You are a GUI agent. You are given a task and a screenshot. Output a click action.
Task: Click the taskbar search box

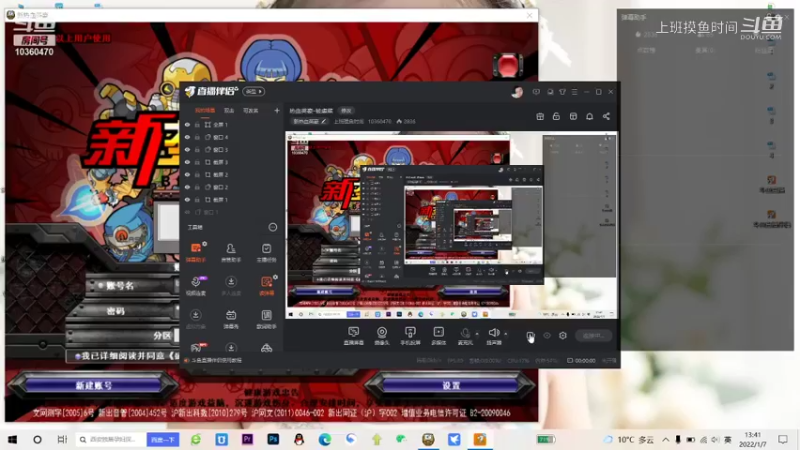(x=110, y=439)
